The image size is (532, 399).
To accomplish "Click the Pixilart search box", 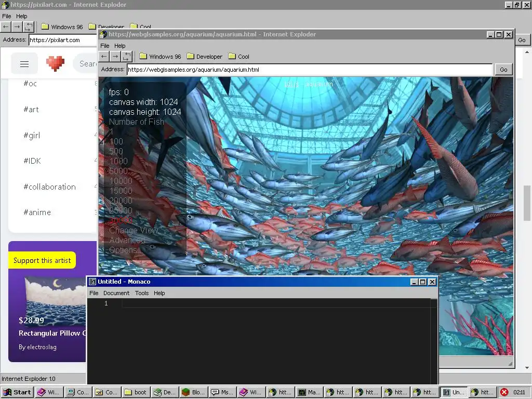I will pyautogui.click(x=86, y=63).
